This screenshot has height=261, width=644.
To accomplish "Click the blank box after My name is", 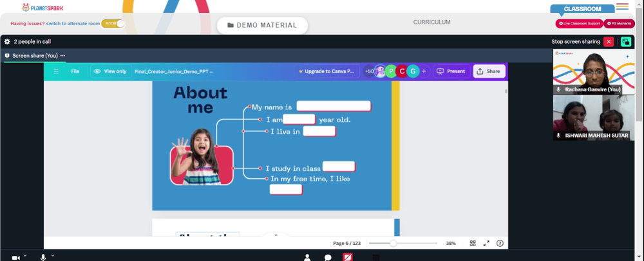I will 334,107.
